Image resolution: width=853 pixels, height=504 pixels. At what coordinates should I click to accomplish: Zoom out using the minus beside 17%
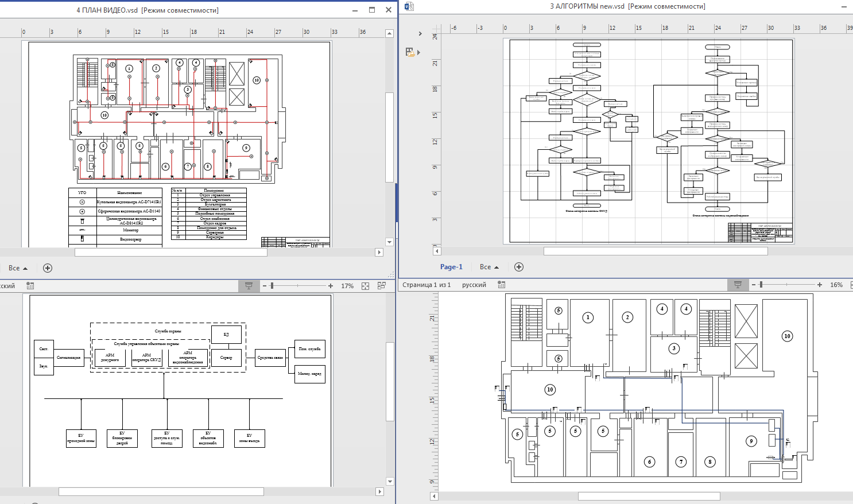coord(265,286)
